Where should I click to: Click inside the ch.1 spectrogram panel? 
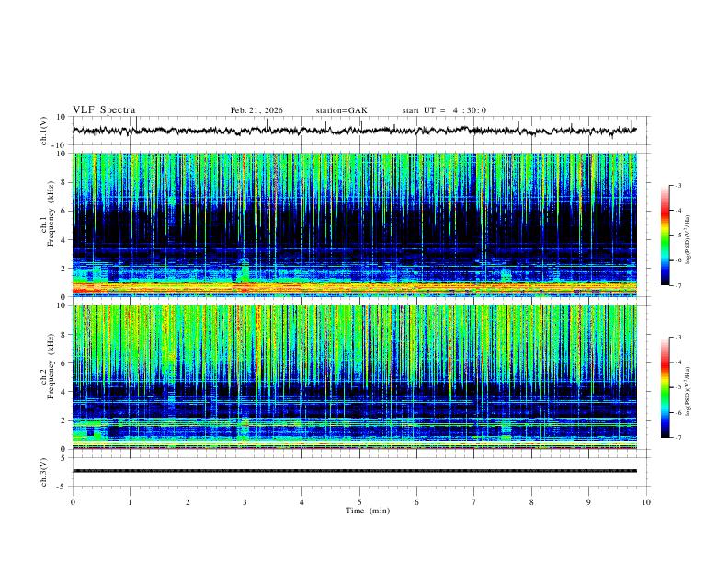pyautogui.click(x=354, y=224)
